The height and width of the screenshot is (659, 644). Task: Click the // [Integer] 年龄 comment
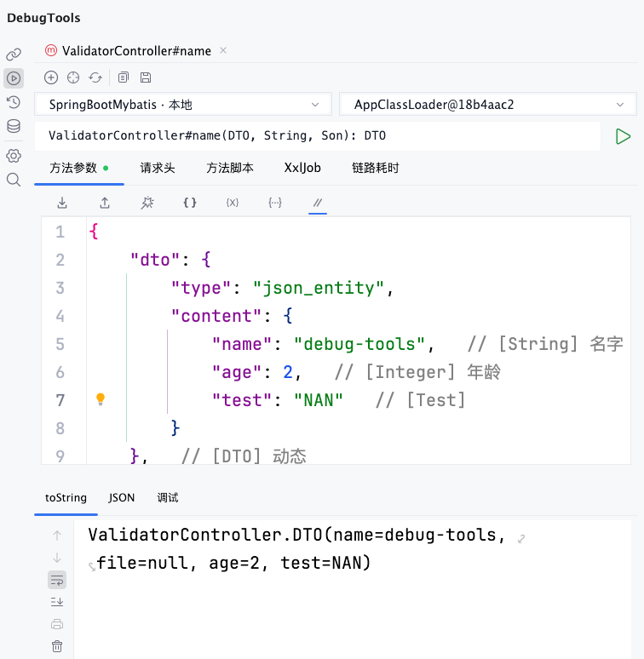[417, 372]
